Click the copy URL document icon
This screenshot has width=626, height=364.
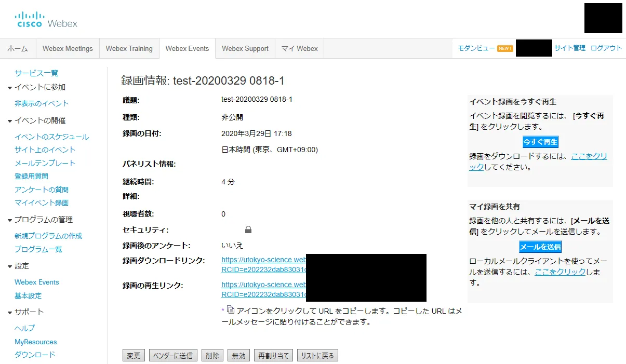pos(231,310)
